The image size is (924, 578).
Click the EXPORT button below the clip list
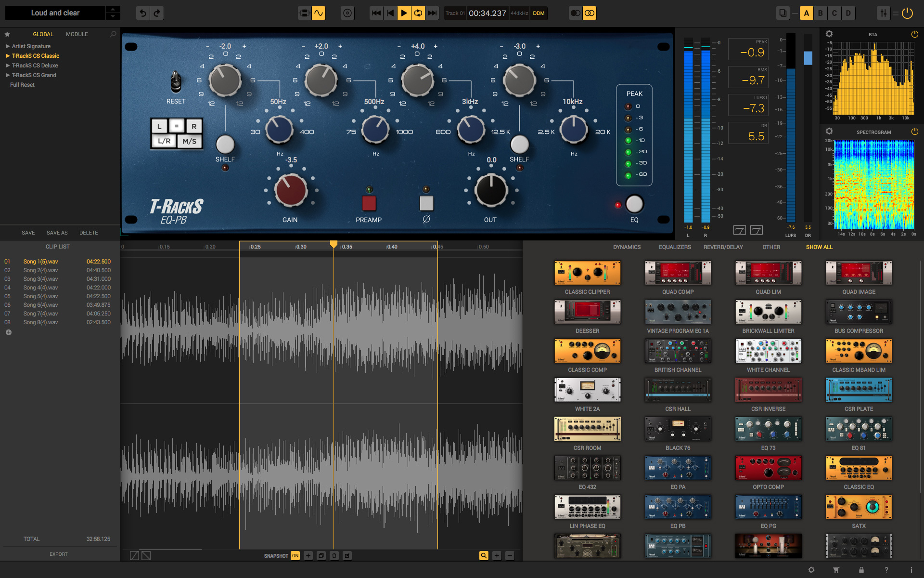58,554
